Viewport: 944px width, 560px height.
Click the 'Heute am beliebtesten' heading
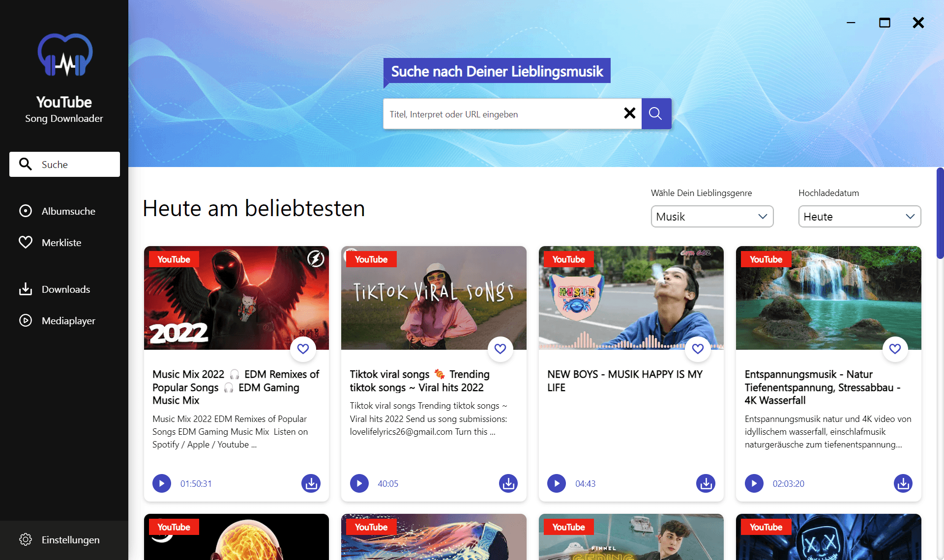(254, 208)
